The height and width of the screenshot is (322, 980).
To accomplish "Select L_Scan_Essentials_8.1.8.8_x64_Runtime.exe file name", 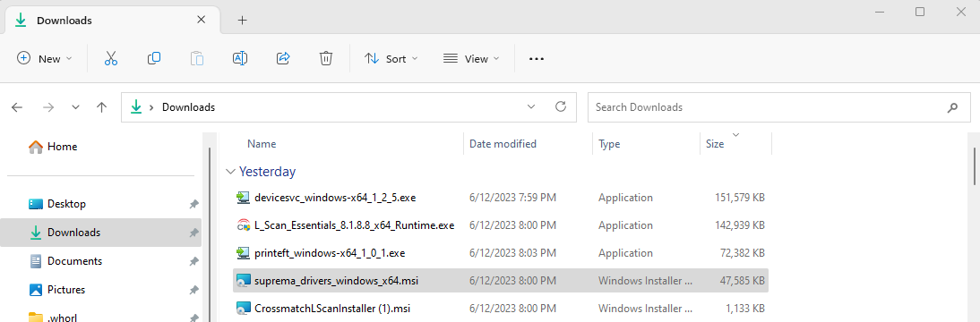I will [x=355, y=225].
